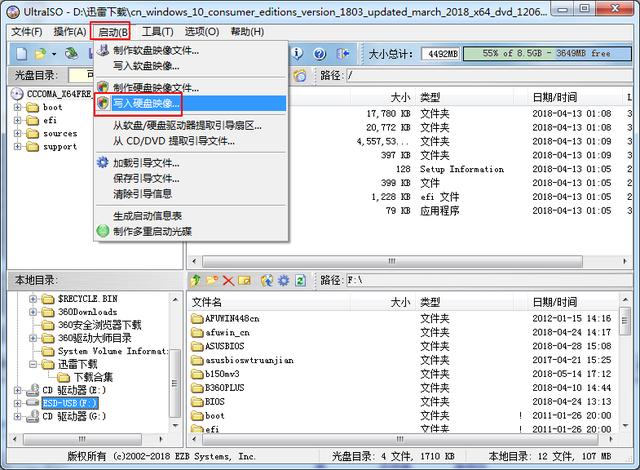640x470 pixels.
Task: Choose 从软盘/硬盘驱动器提取引导扇区... entry
Action: (x=191, y=125)
